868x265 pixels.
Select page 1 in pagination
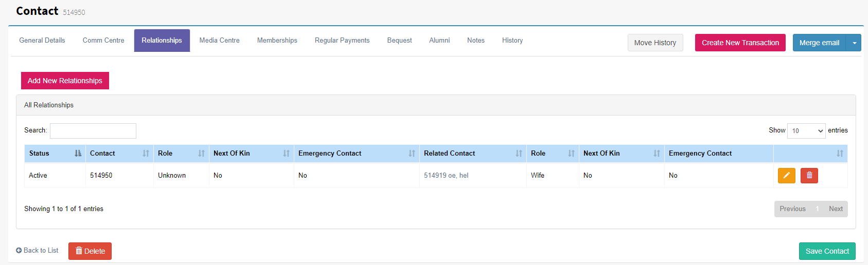point(817,209)
